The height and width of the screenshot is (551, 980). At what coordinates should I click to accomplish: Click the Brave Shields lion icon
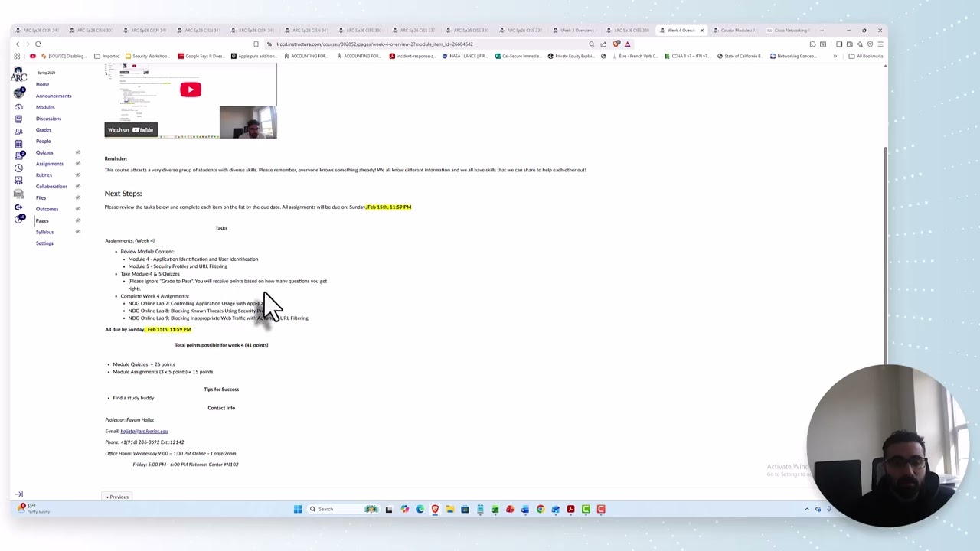pos(616,44)
